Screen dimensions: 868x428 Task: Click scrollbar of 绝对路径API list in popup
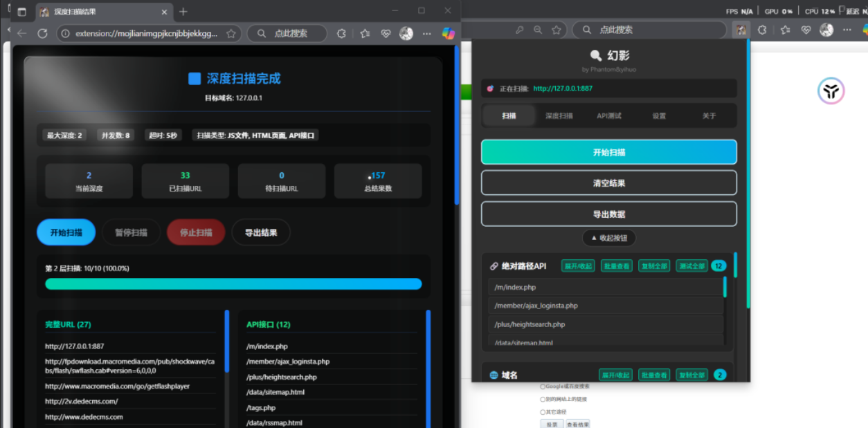pyautogui.click(x=725, y=287)
